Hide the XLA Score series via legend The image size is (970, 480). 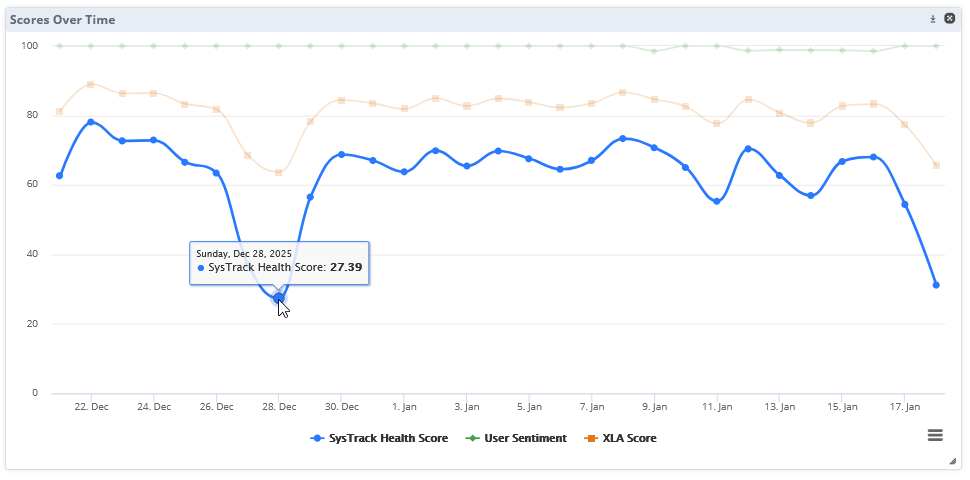click(628, 438)
